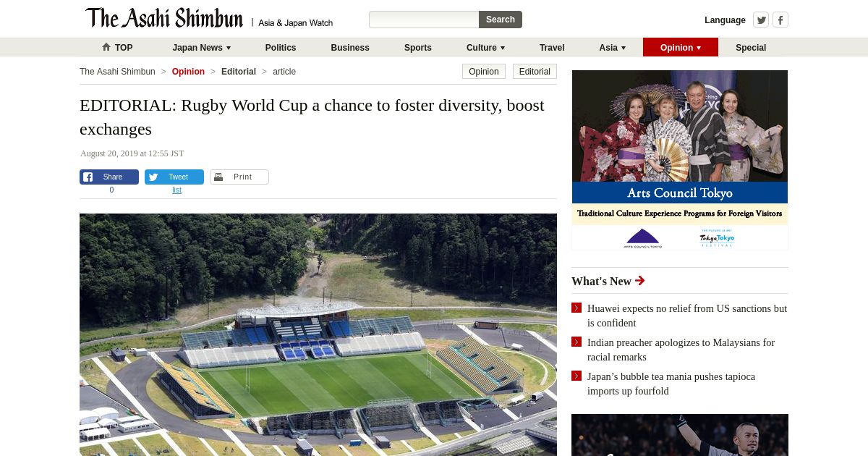
Task: Go to the Sports section
Action: point(418,48)
